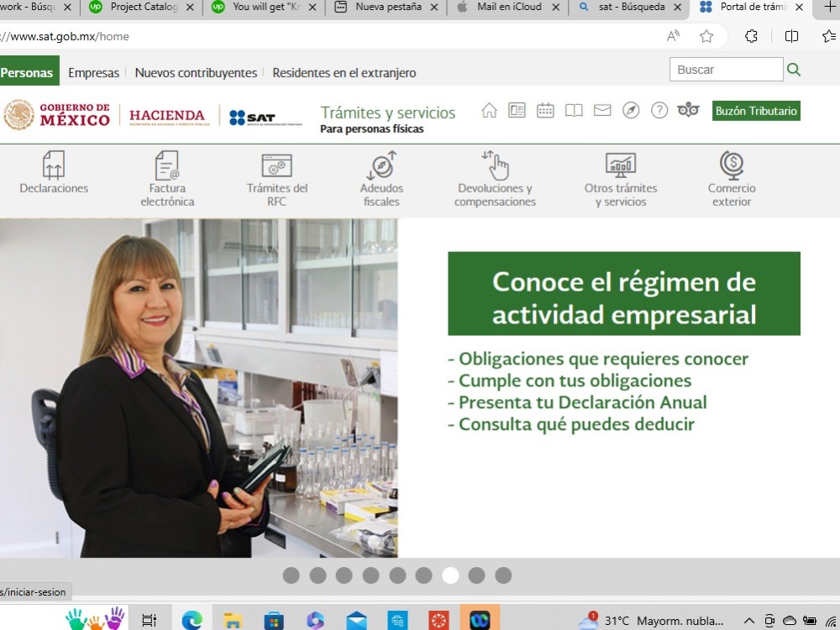
Task: Click the home house icon in SAT header
Action: 489,110
